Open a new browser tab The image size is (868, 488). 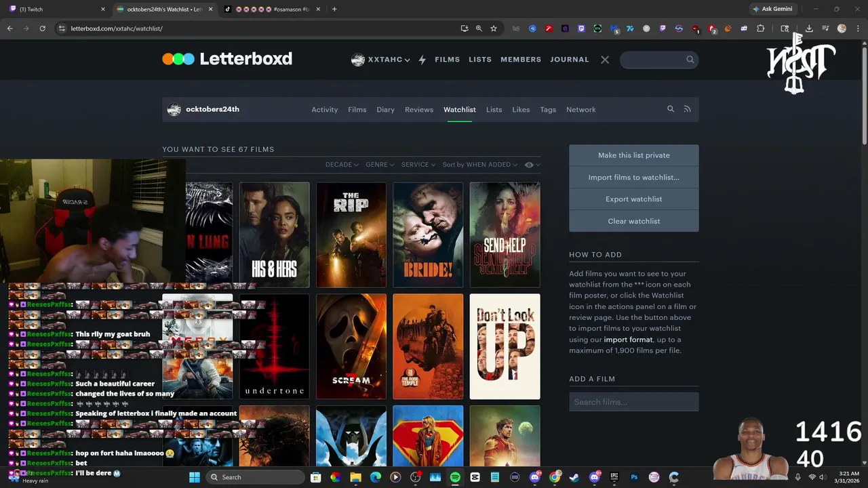[x=334, y=9]
